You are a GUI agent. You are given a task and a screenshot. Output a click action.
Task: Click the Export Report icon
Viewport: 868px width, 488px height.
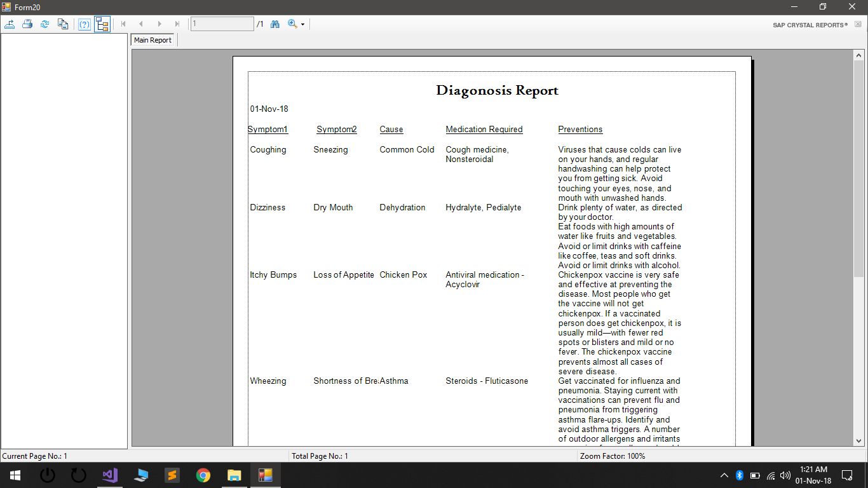(x=10, y=24)
